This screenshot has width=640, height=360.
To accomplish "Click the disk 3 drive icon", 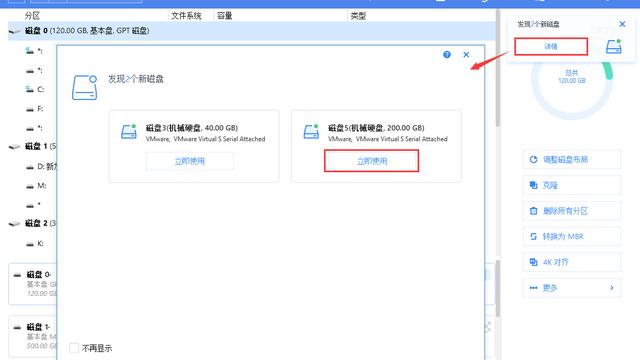I will coord(129,132).
